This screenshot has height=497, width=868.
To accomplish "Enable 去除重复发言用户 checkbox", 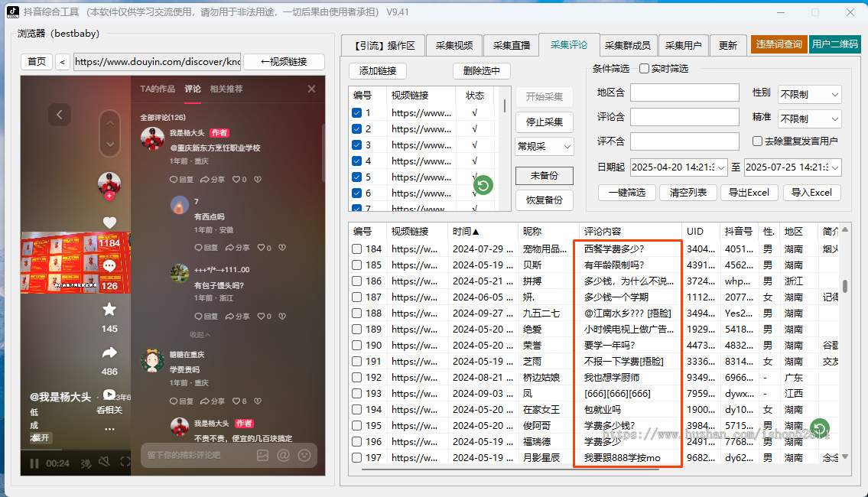I will pos(758,141).
